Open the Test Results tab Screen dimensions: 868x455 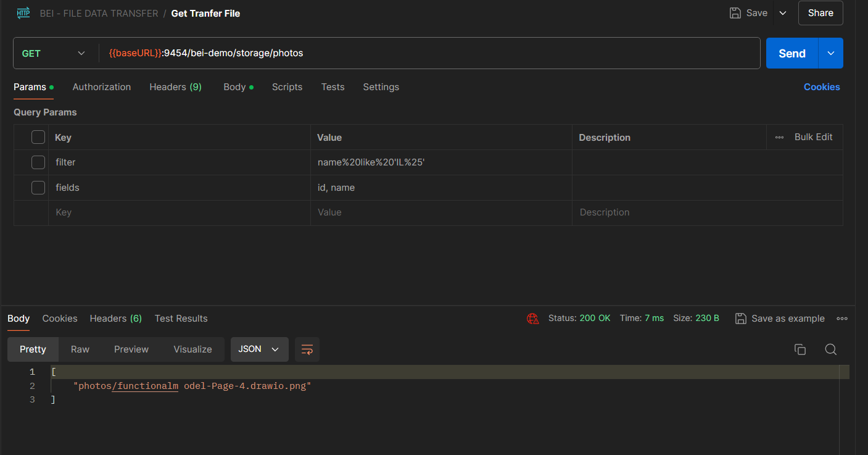181,319
